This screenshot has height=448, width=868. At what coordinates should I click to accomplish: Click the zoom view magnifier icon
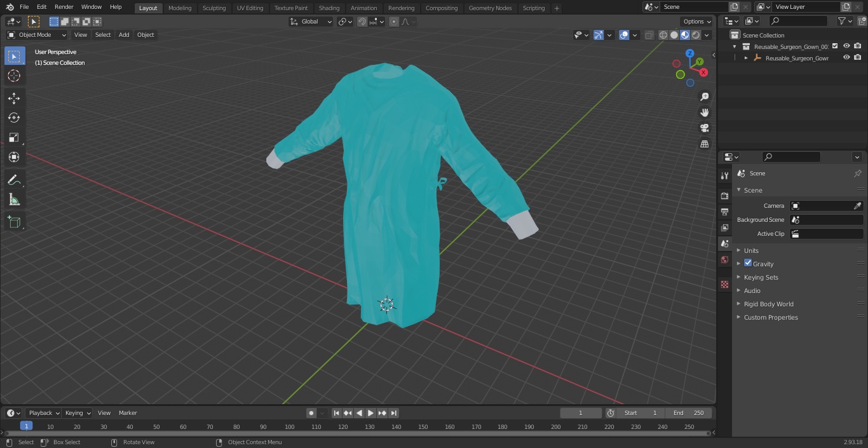(705, 97)
